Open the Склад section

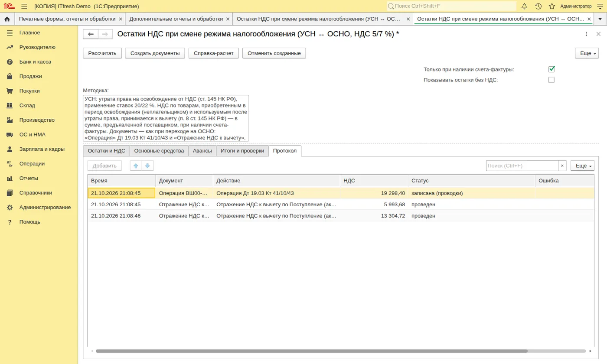27,105
